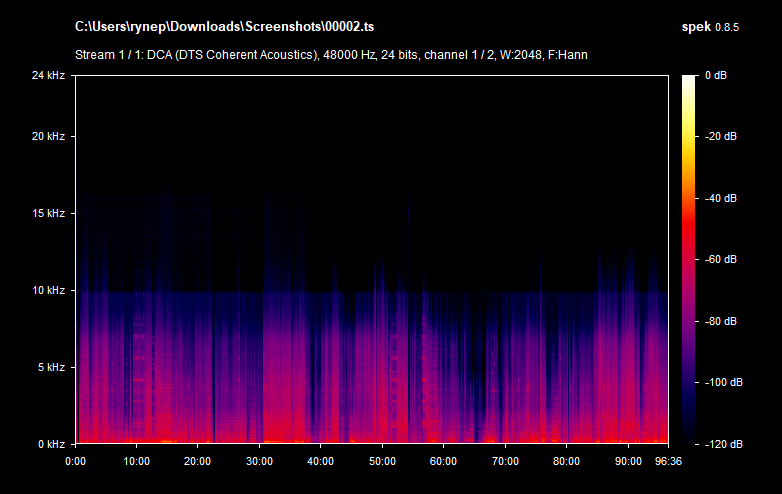Screen dimensions: 782x494
Task: Click the 15 kHz frequency axis label
Action: coord(47,214)
